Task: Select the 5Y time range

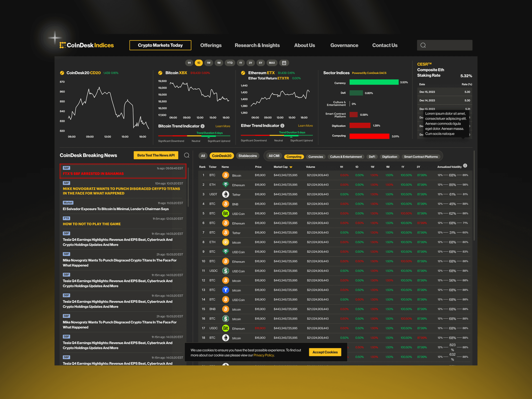Action: pyautogui.click(x=260, y=63)
